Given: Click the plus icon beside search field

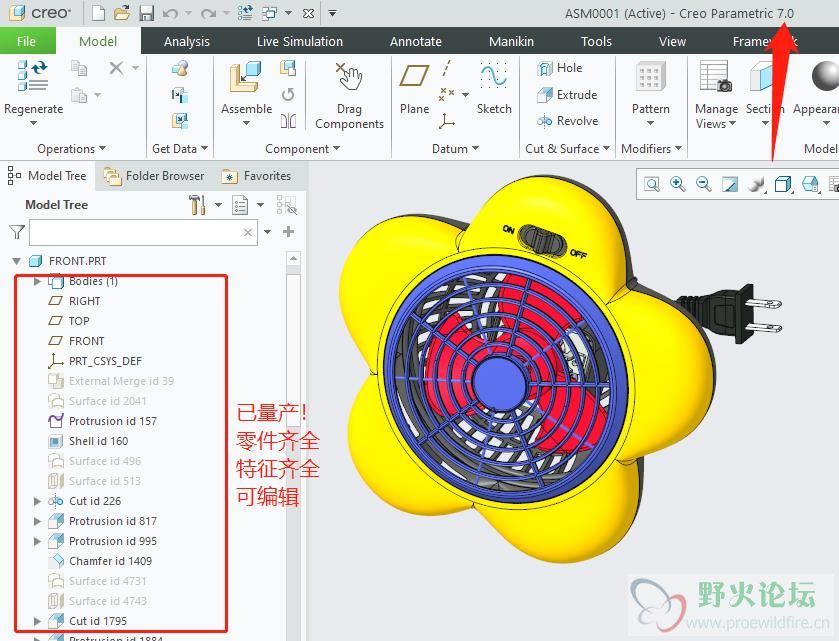Looking at the screenshot, I should tap(288, 232).
